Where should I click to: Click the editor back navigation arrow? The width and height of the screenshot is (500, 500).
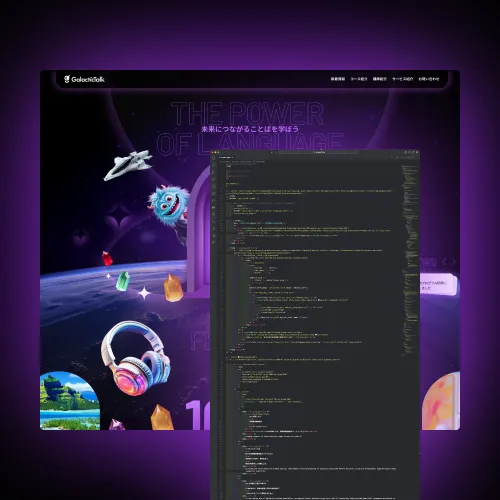pyautogui.click(x=272, y=152)
